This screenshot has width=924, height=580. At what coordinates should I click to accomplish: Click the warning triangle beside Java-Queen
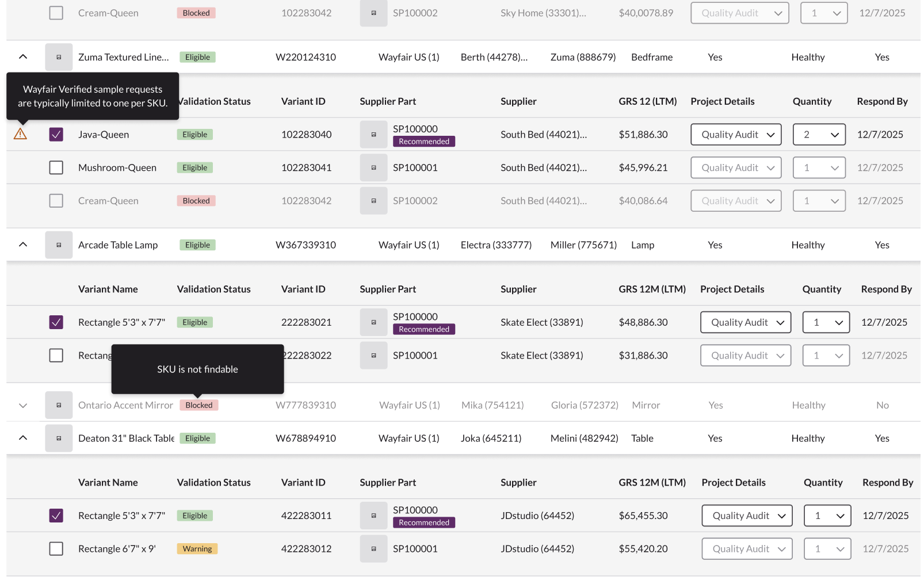(21, 133)
